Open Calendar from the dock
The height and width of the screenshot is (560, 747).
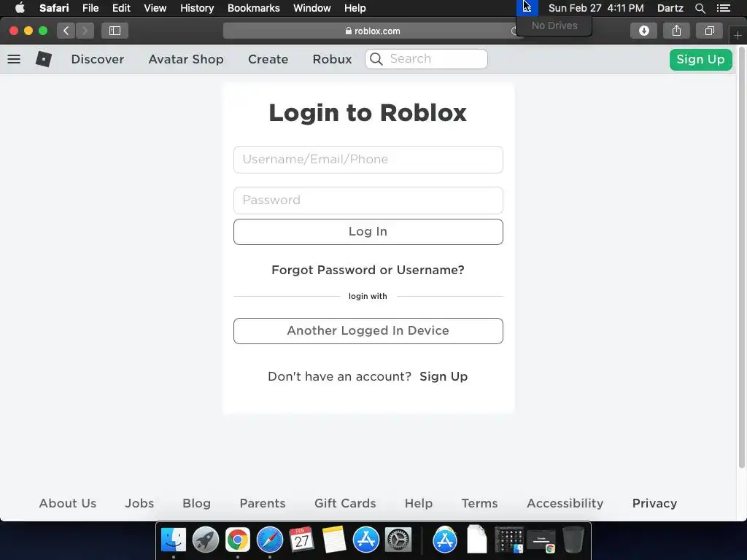(x=301, y=540)
